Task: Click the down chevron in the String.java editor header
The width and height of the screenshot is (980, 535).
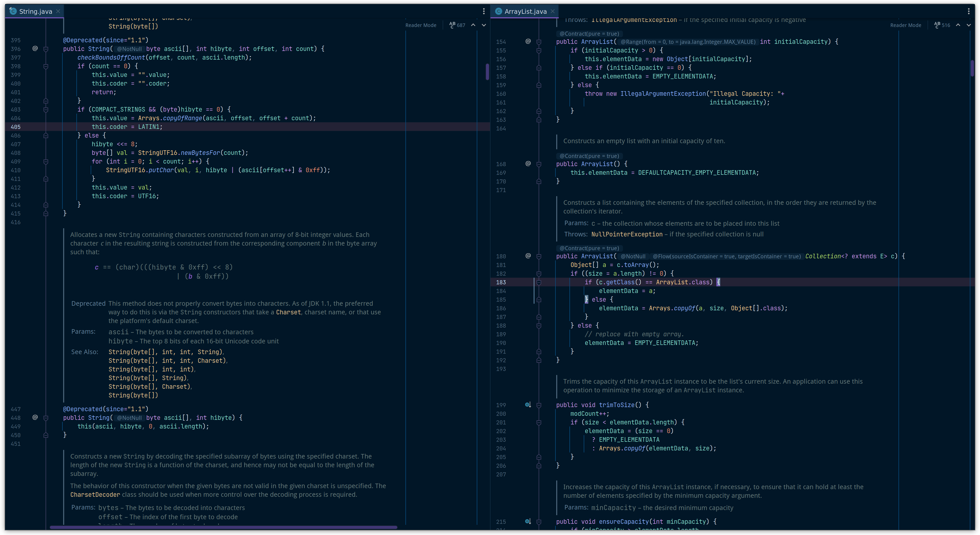Action: point(484,25)
